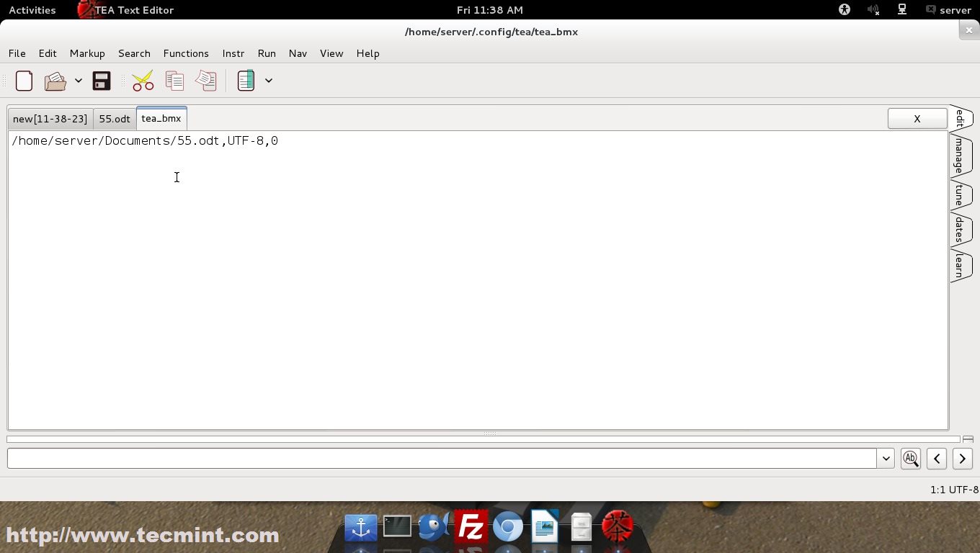Expand the search history dropdown
This screenshot has height=553, width=980.
pyautogui.click(x=886, y=458)
